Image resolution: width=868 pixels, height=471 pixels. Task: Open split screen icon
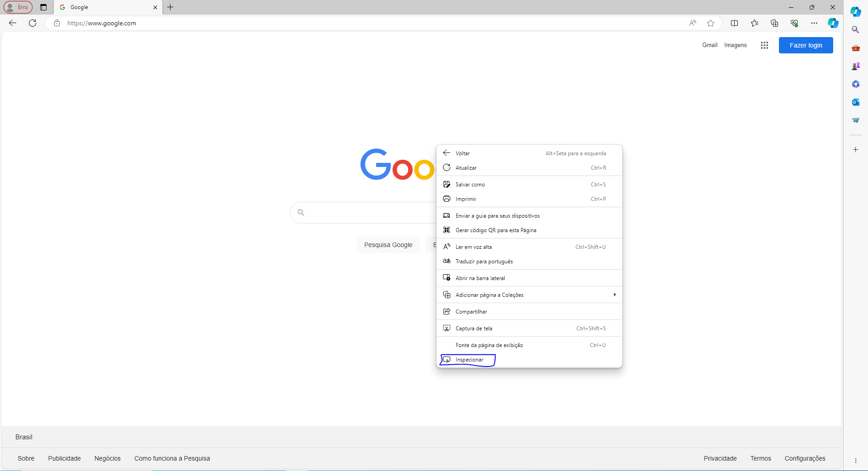[x=734, y=23]
